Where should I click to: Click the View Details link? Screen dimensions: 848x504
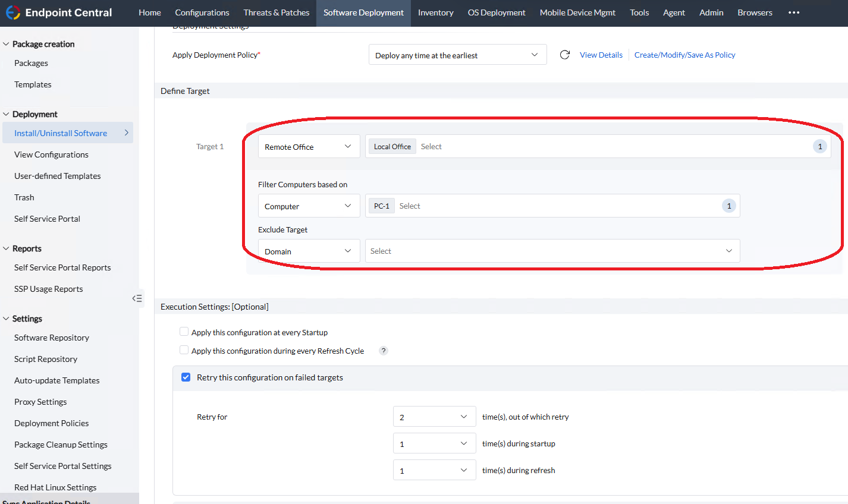click(x=601, y=55)
